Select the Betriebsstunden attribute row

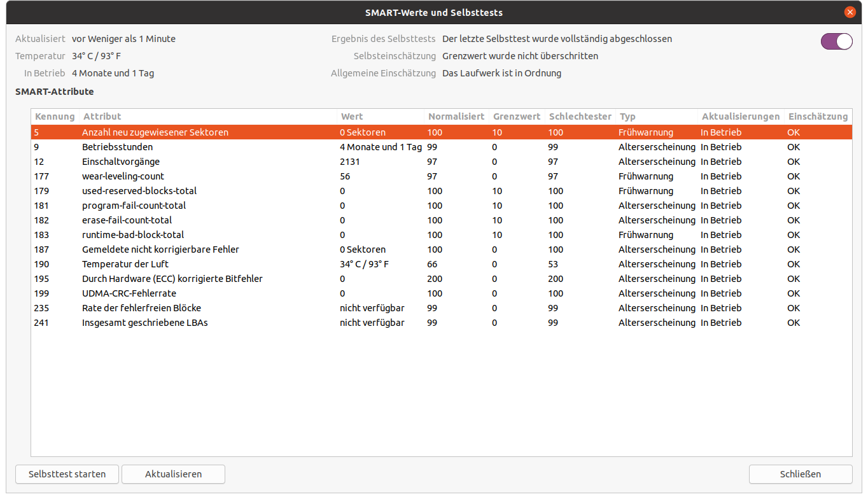click(442, 147)
